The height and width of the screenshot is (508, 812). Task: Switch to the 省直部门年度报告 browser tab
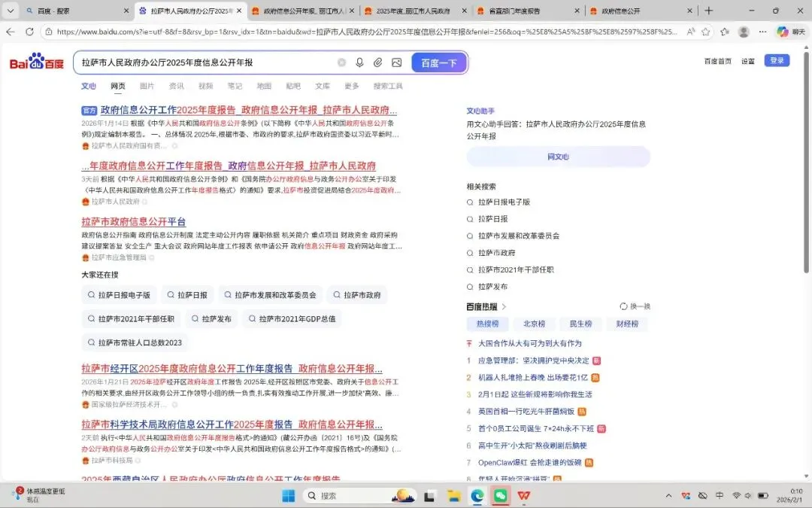point(529,11)
